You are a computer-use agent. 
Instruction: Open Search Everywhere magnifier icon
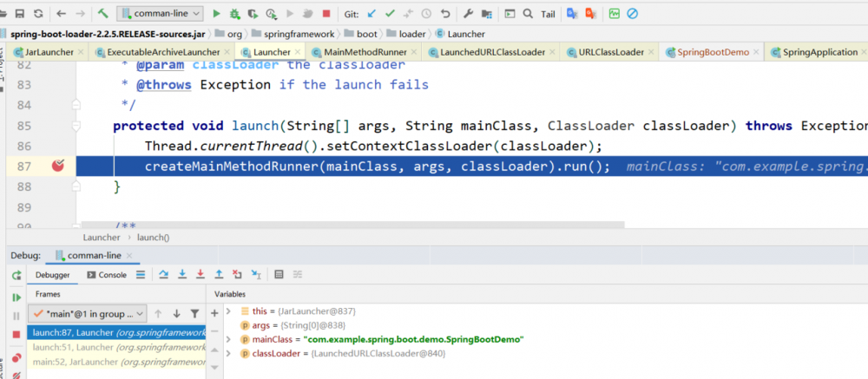coord(528,13)
